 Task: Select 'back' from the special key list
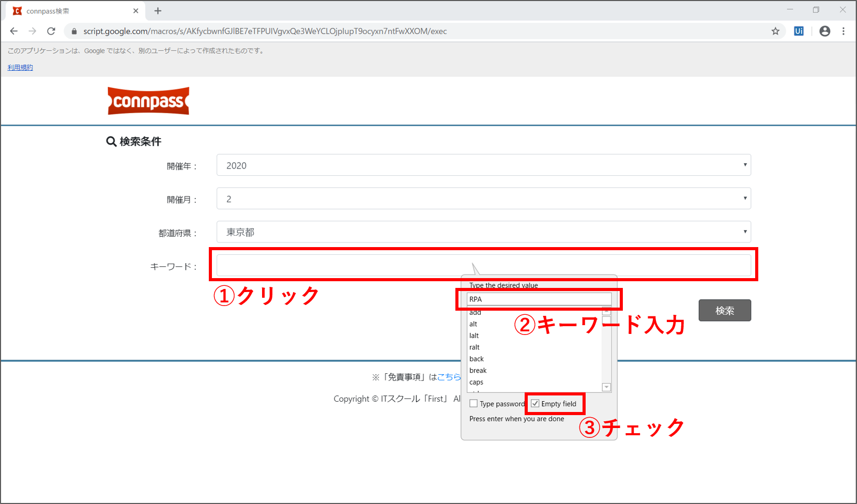(477, 359)
